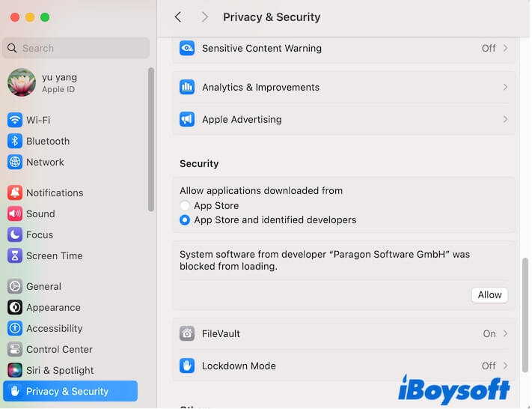Viewport: 532px width, 409px height.
Task: Click the Privacy & Security hand icon
Action: tap(14, 391)
